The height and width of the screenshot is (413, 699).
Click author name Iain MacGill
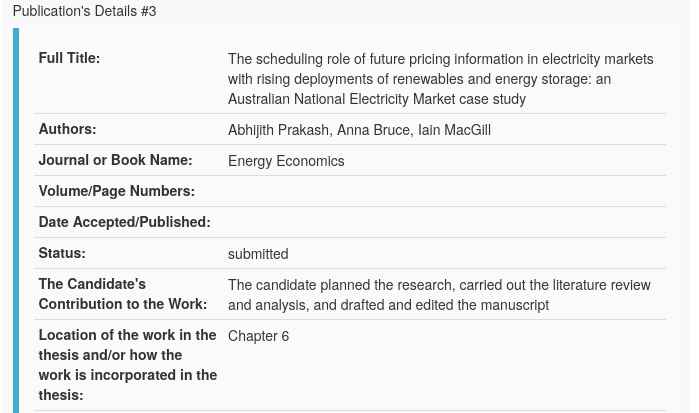(x=454, y=130)
